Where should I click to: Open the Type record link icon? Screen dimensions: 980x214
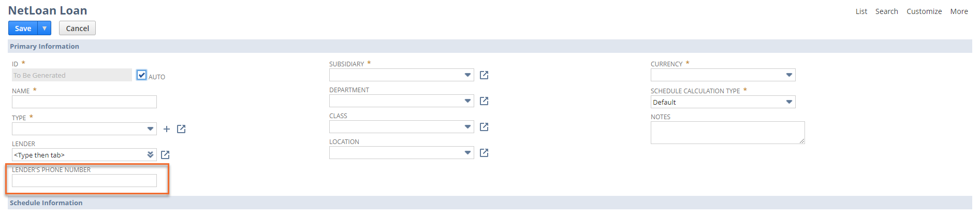[181, 129]
